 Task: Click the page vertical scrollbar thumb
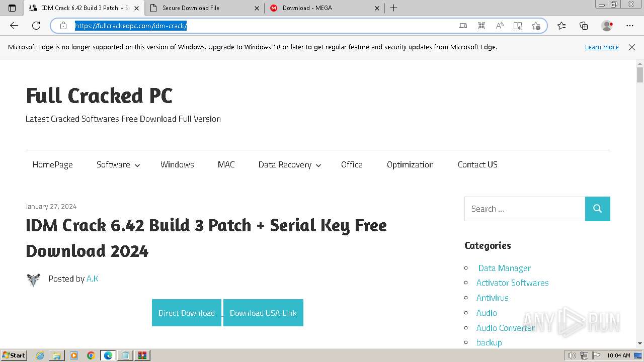click(639, 74)
